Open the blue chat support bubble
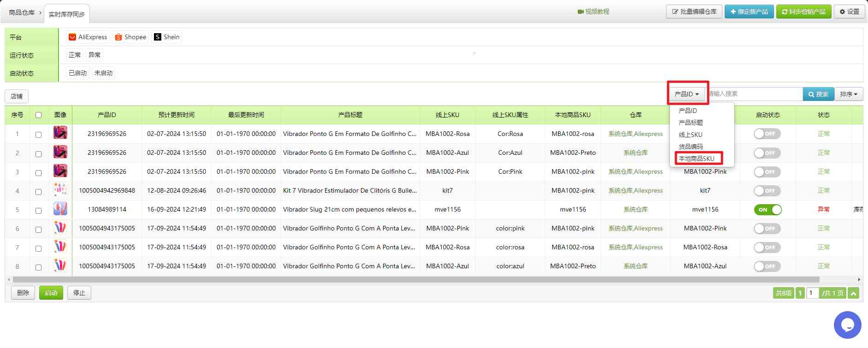The width and height of the screenshot is (868, 348). (847, 325)
